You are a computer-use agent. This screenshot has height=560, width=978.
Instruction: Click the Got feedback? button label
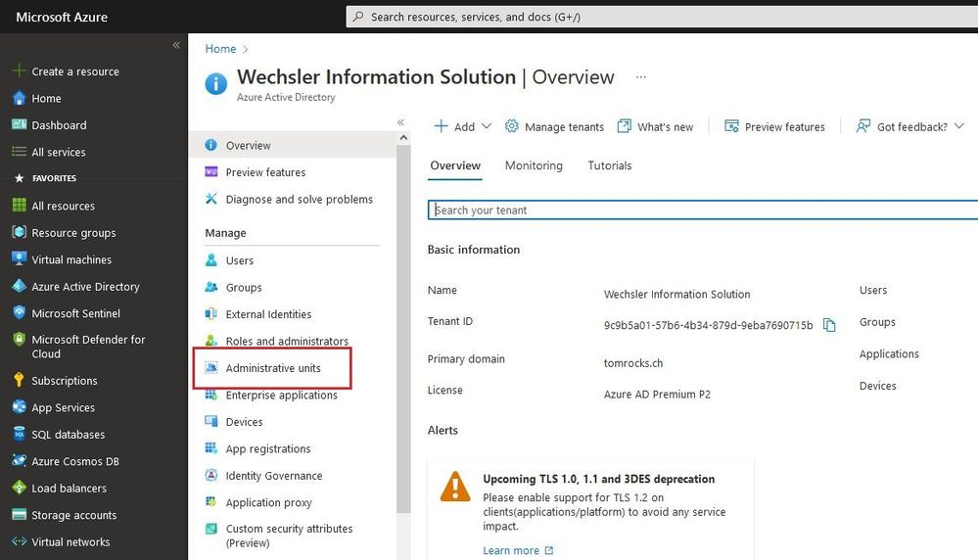(x=911, y=126)
